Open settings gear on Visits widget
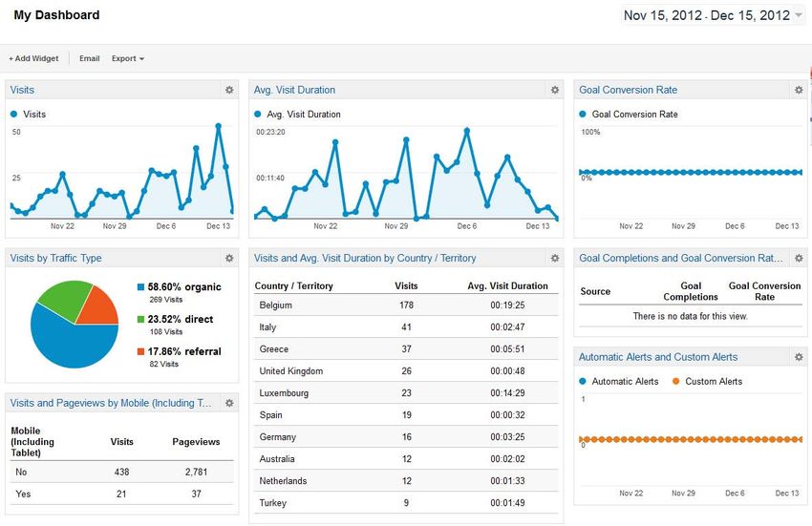This screenshot has height=526, width=812. pyautogui.click(x=229, y=90)
